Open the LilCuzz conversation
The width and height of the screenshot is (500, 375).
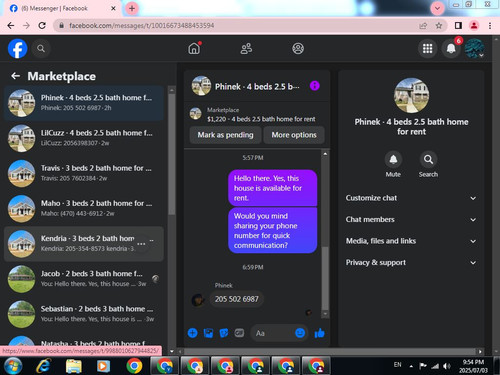[84, 138]
